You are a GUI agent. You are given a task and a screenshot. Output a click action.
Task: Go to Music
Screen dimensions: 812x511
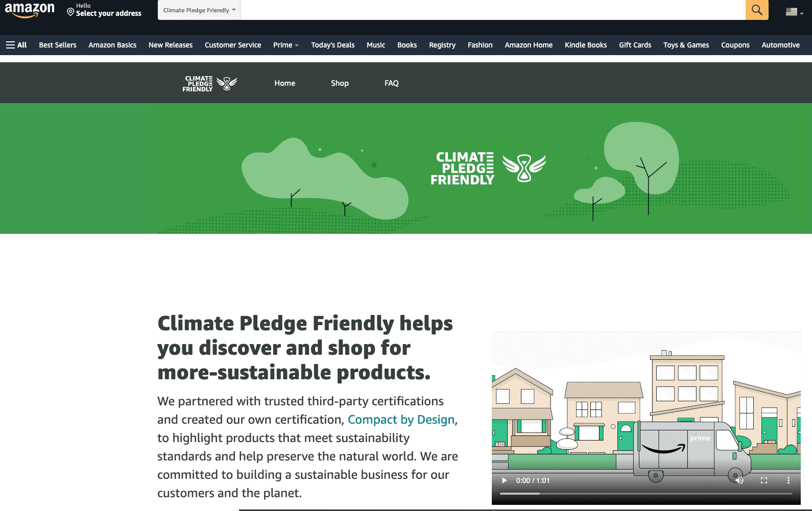pyautogui.click(x=376, y=45)
